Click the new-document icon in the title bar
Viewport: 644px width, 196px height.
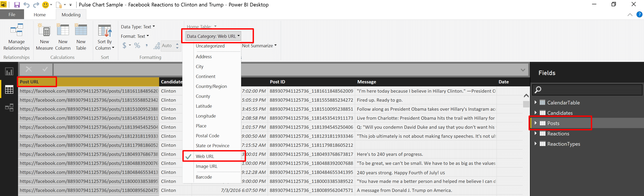tap(58, 5)
